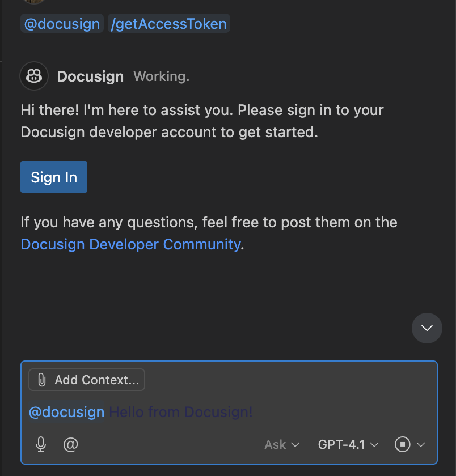Click the /getAccessToken slash command chip
This screenshot has height=476, width=456.
[x=168, y=23]
